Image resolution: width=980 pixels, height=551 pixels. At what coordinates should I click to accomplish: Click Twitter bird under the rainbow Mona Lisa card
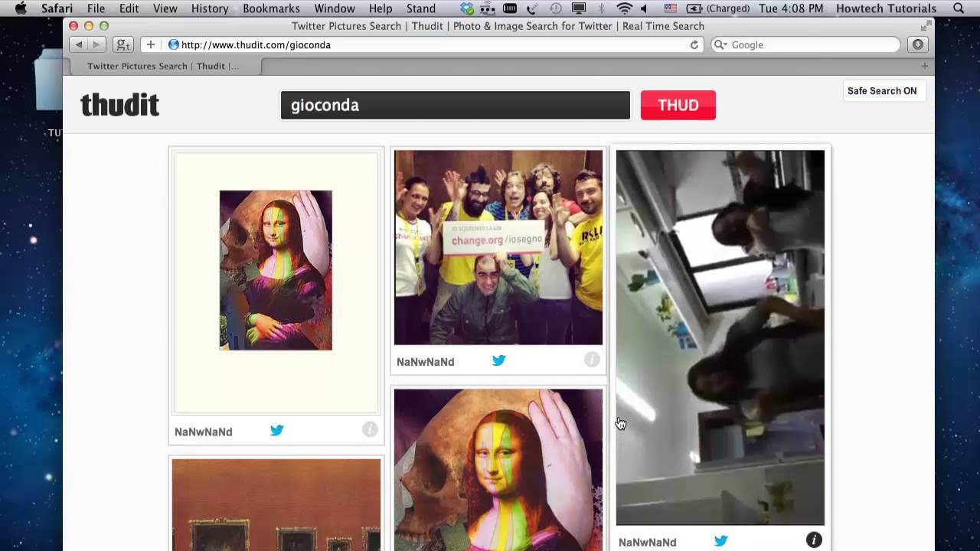point(277,430)
